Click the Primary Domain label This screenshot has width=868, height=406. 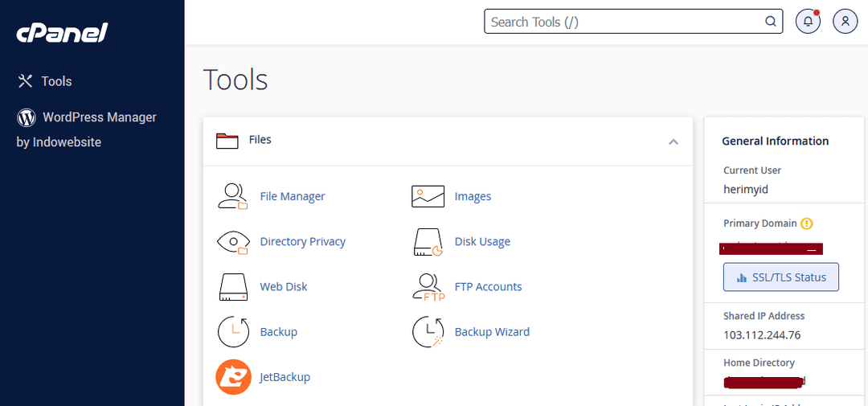click(x=760, y=224)
